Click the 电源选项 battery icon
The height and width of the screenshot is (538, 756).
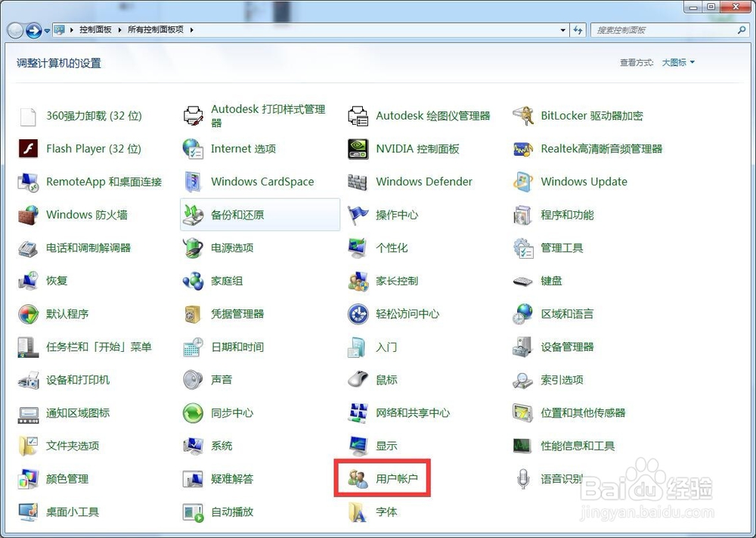click(193, 248)
